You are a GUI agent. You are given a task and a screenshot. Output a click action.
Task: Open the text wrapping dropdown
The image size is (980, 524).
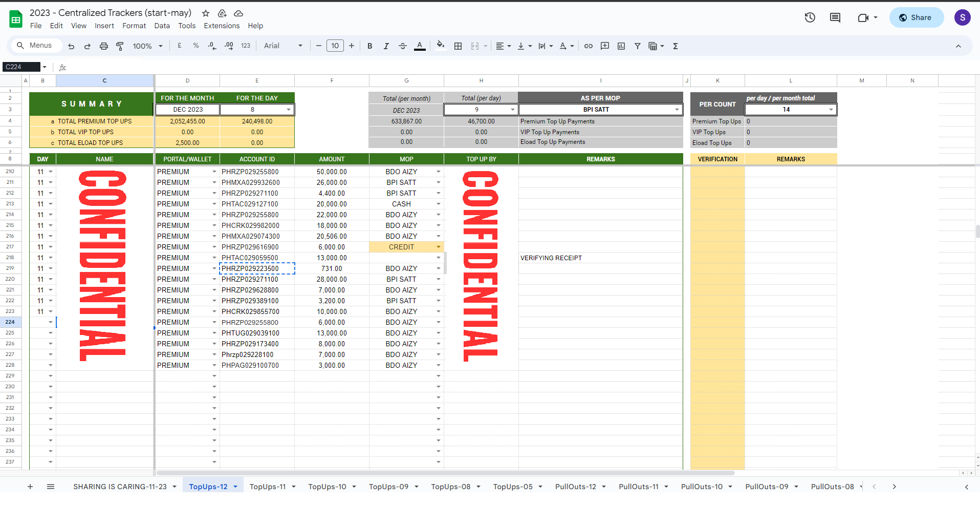tap(546, 46)
